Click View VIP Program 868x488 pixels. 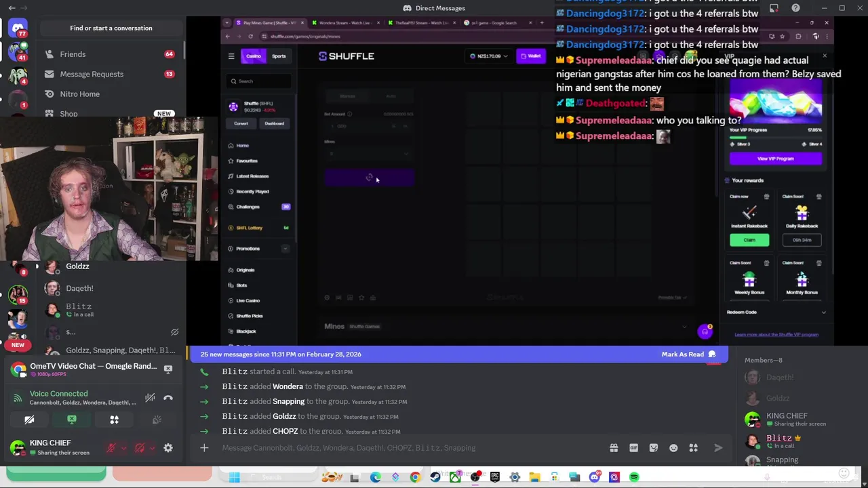776,159
